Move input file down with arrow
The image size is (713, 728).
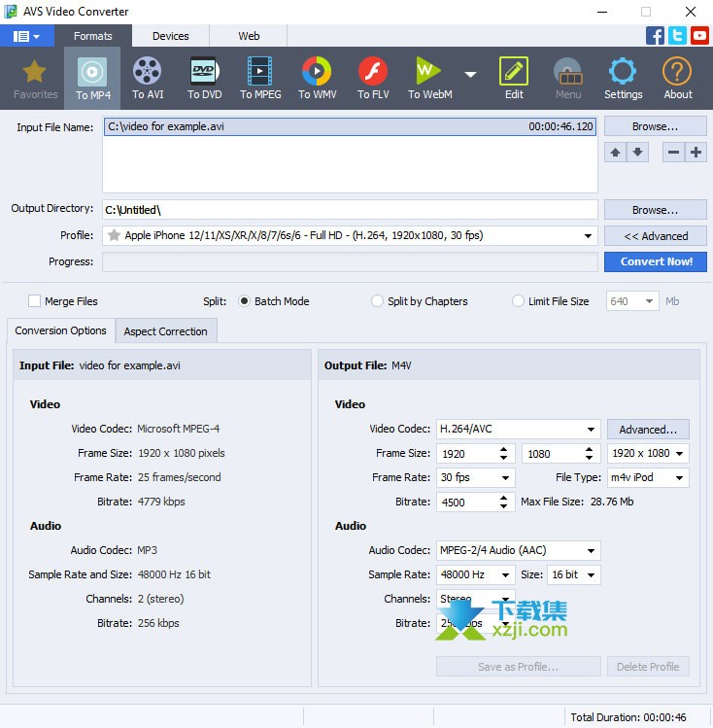point(637,153)
